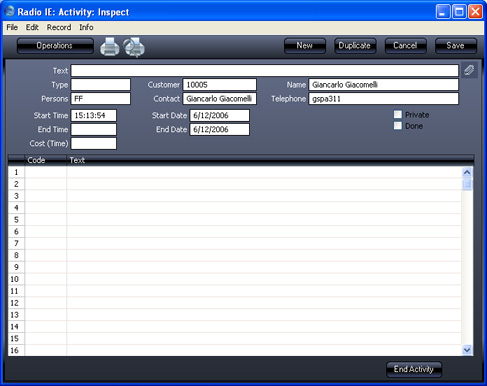Open the Record menu
Image resolution: width=487 pixels, height=386 pixels.
[59, 27]
